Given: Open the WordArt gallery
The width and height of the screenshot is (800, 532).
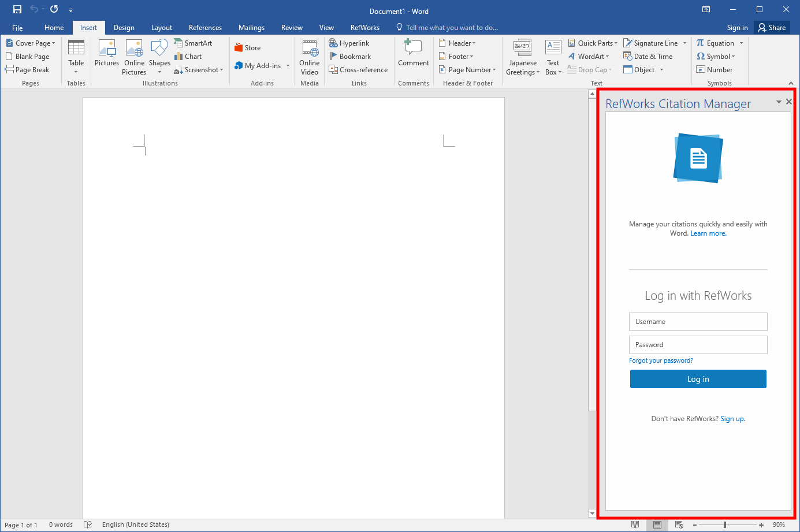Looking at the screenshot, I should (589, 57).
